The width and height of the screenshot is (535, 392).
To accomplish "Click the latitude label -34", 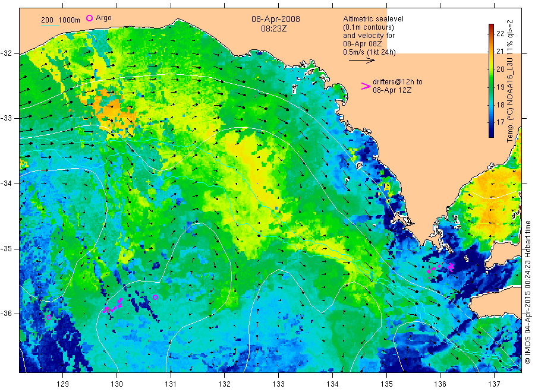I will pyautogui.click(x=6, y=184).
